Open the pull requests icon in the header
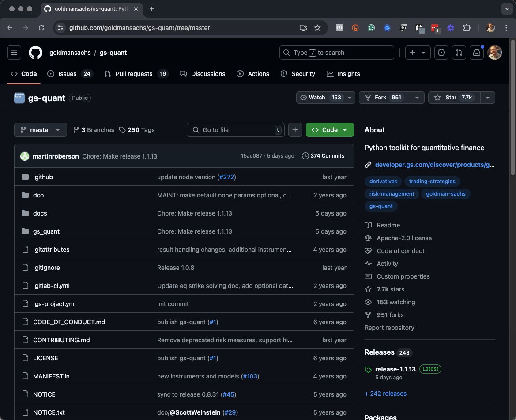Screen dimensions: 516x420 coord(459,53)
